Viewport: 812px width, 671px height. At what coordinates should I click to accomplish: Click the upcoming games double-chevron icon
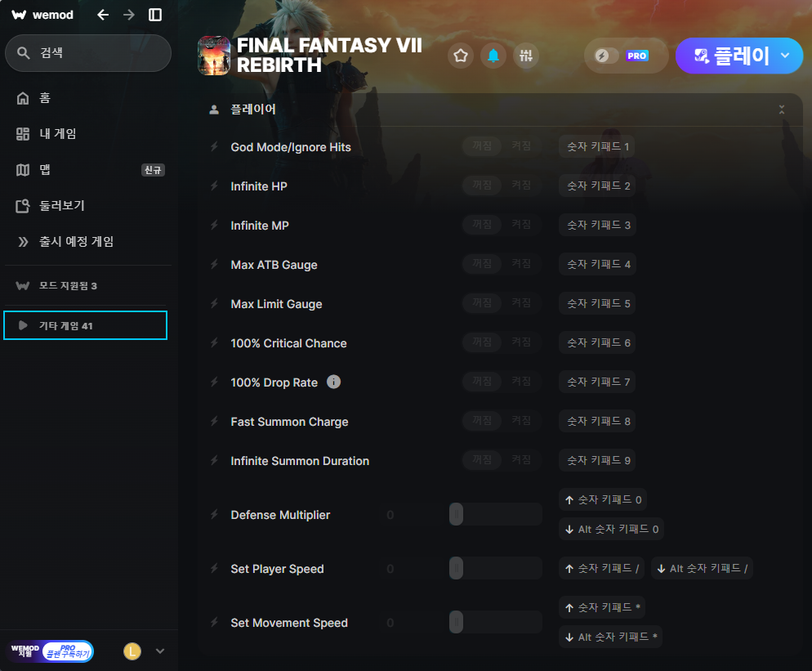23,241
